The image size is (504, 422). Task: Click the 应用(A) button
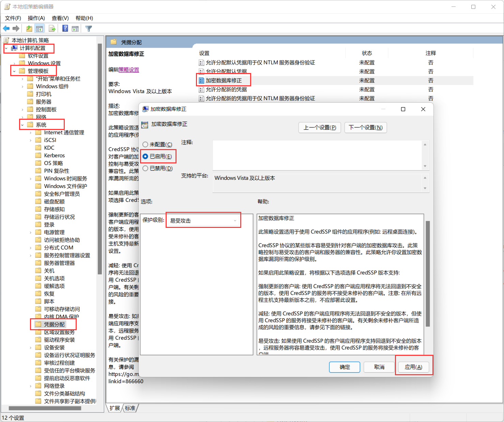pyautogui.click(x=413, y=367)
